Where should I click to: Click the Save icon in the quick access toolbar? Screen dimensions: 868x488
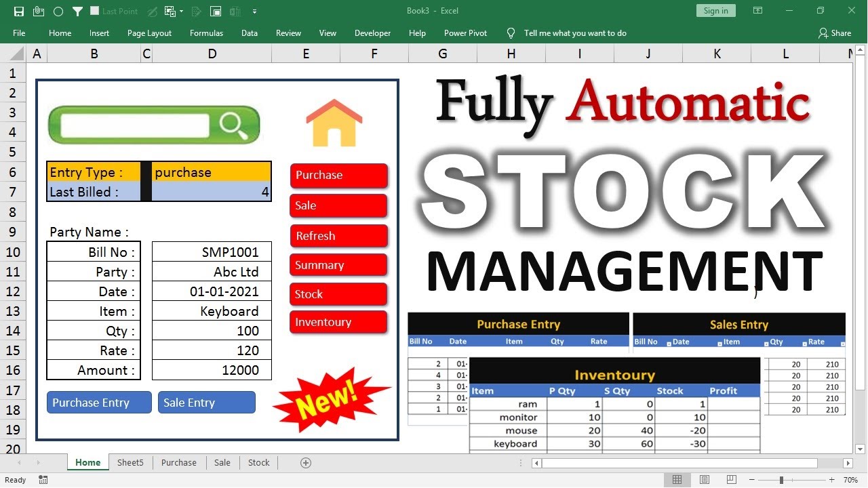coord(19,12)
